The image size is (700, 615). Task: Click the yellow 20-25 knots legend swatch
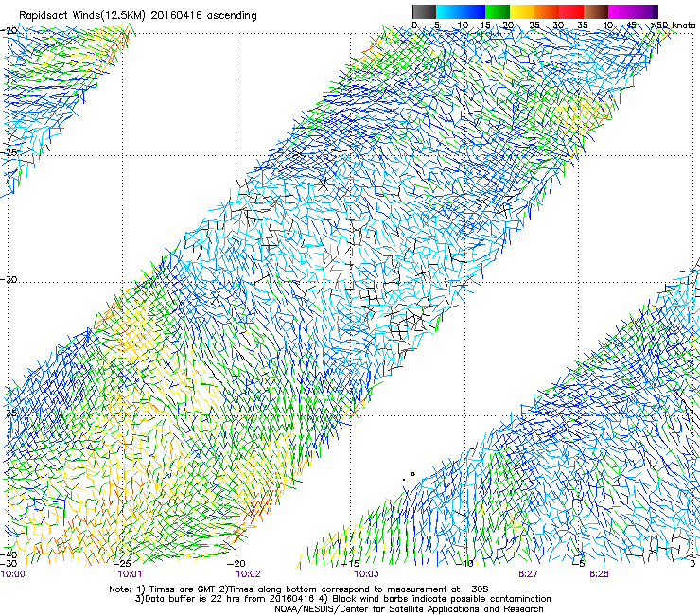click(x=522, y=11)
